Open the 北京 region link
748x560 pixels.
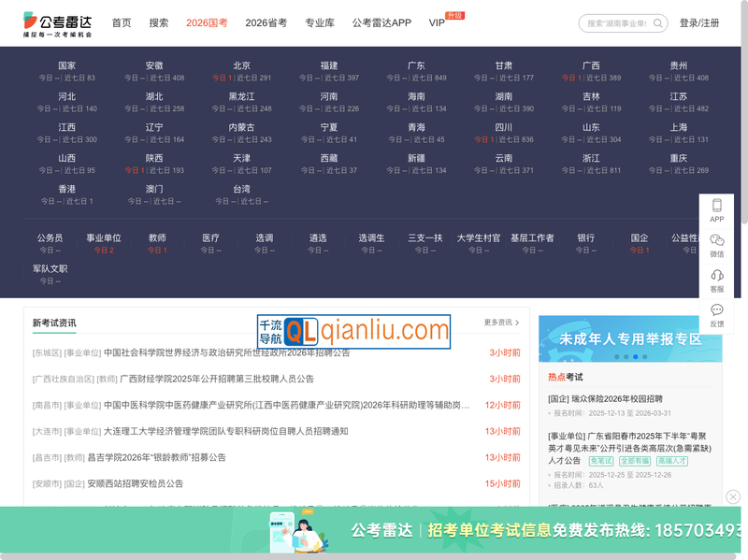point(240,65)
